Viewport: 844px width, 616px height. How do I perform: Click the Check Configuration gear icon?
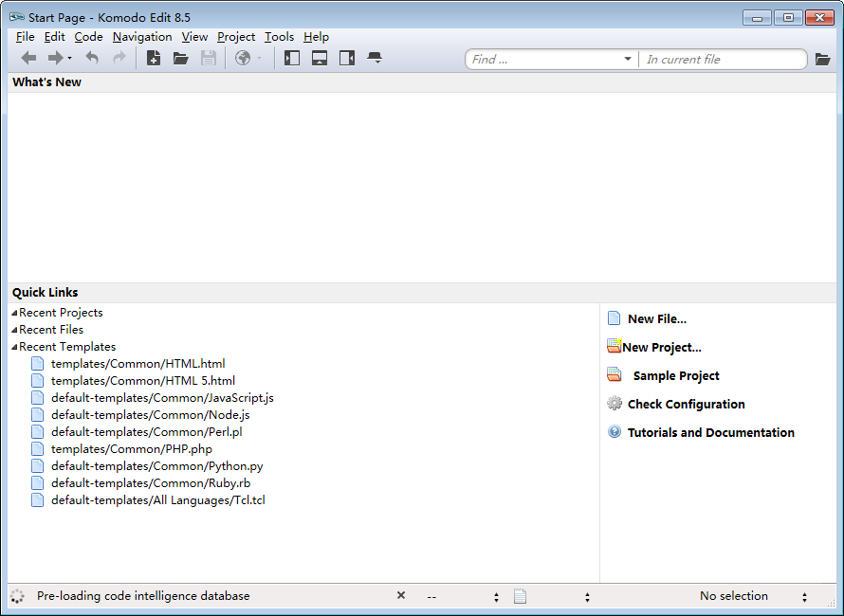pyautogui.click(x=615, y=403)
